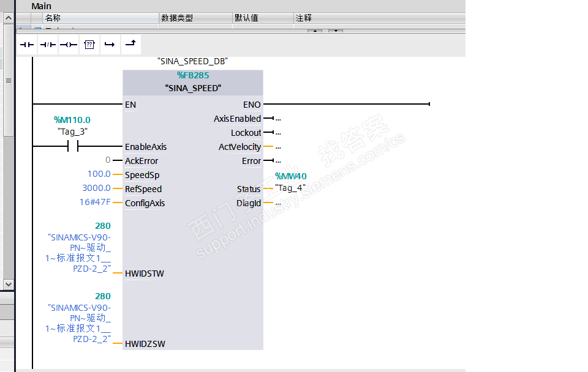
Task: Edit the SpeedSp value 100.0
Action: tap(99, 174)
